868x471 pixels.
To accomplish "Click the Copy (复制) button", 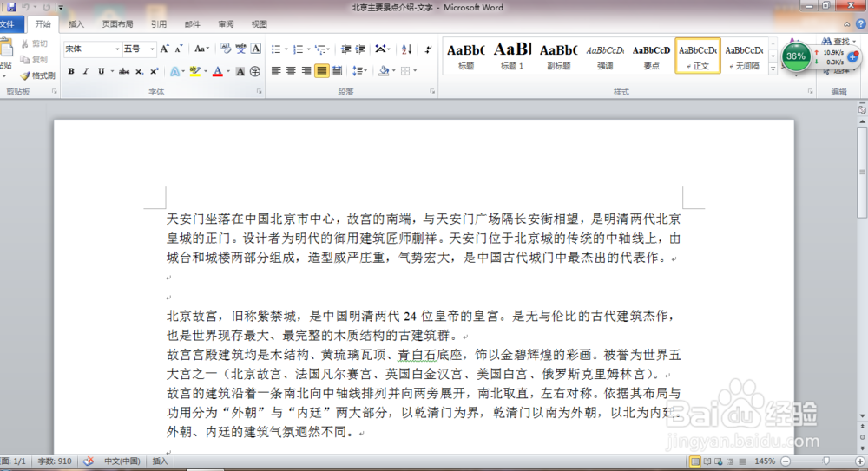I will pos(35,60).
